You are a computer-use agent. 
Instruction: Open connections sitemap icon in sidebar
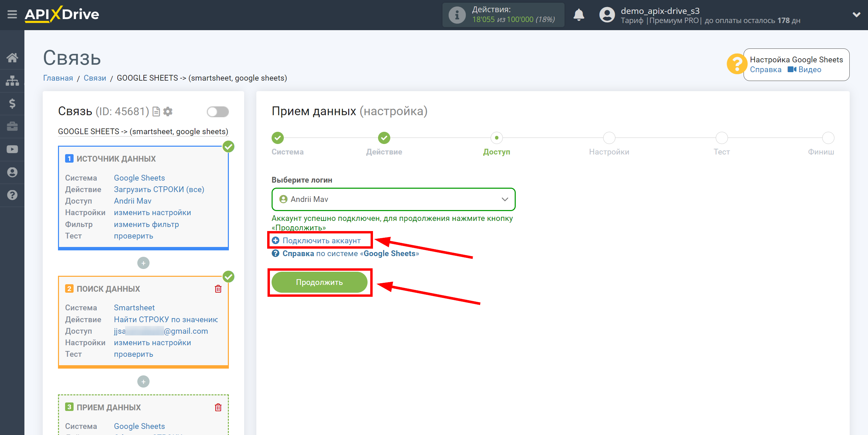(12, 81)
